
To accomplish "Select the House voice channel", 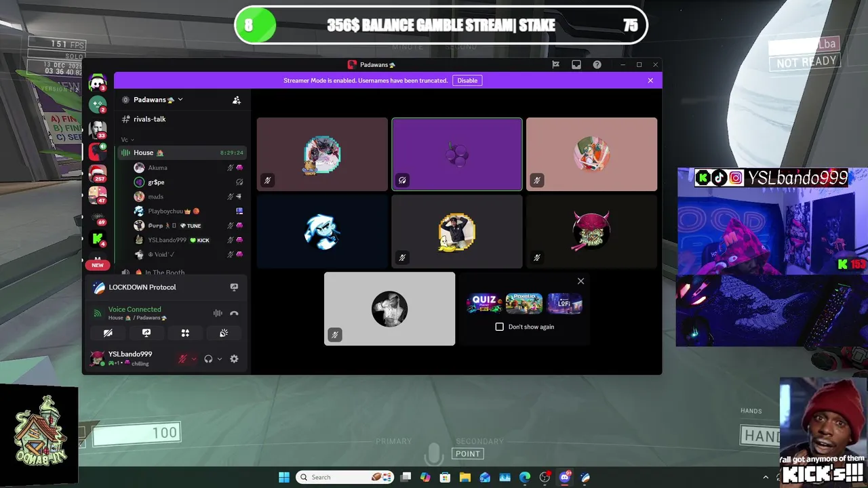I will [x=181, y=152].
